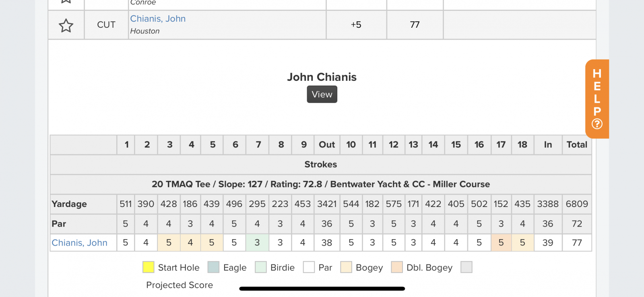Click the CUT position cell
The height and width of the screenshot is (297, 644).
click(106, 25)
